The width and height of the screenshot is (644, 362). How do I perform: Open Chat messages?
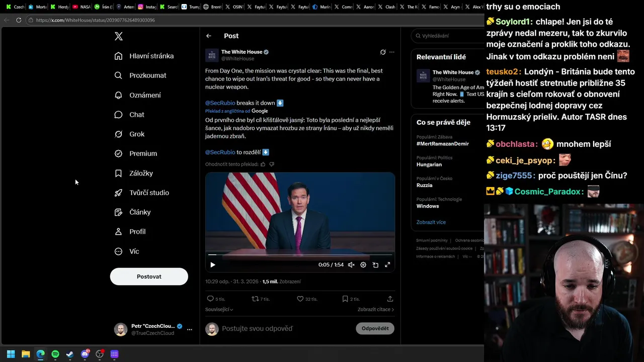[129, 115]
